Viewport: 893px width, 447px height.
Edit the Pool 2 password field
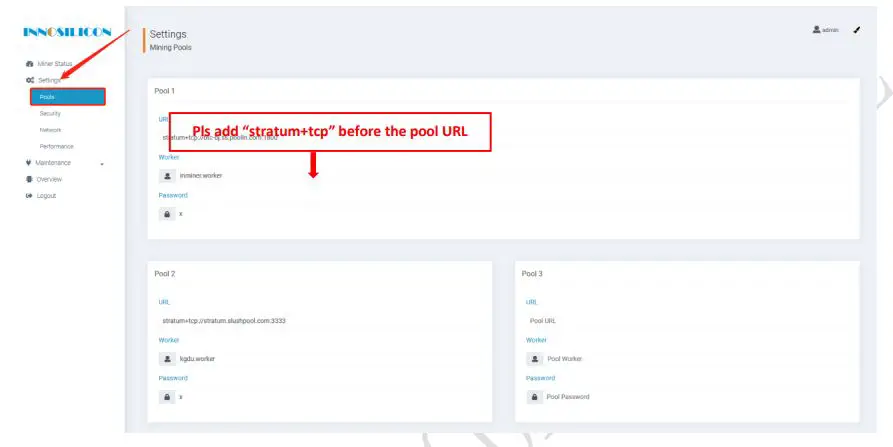pyautogui.click(x=328, y=397)
